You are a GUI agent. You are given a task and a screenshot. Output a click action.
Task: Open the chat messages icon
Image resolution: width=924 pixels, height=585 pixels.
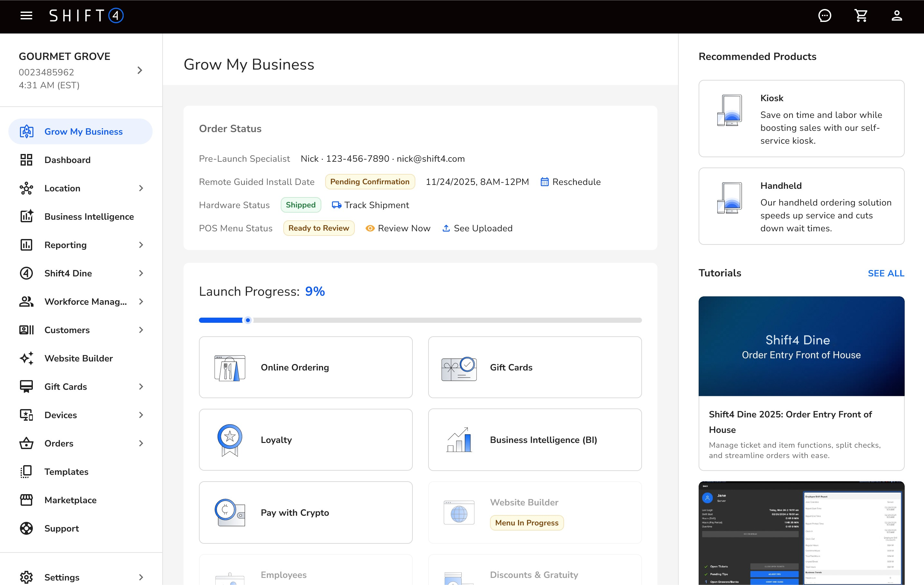(x=825, y=16)
